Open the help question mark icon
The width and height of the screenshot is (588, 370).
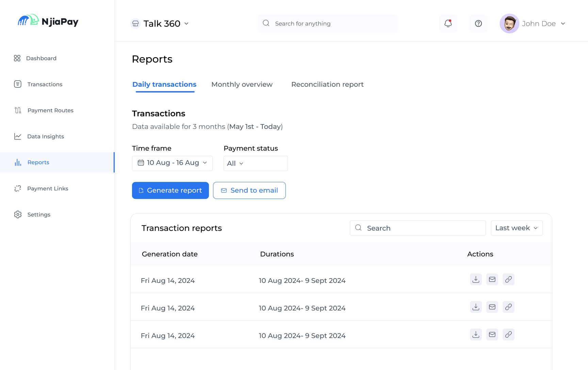478,23
